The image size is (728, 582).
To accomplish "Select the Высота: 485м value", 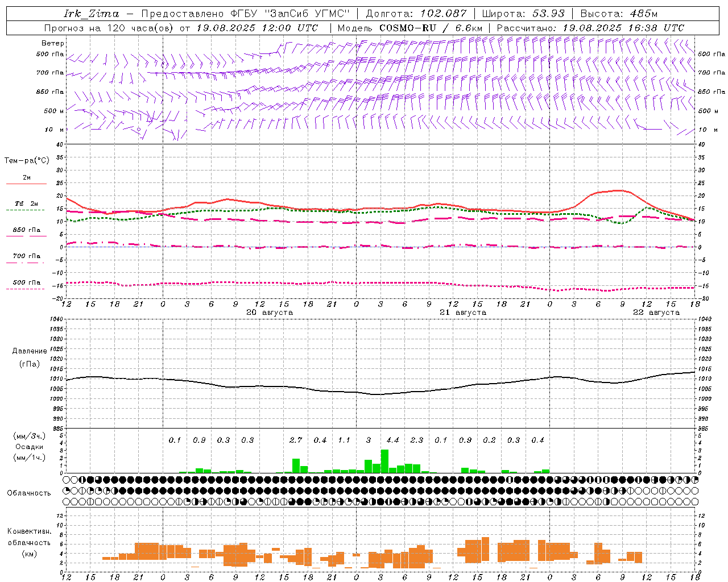I will coord(619,14).
